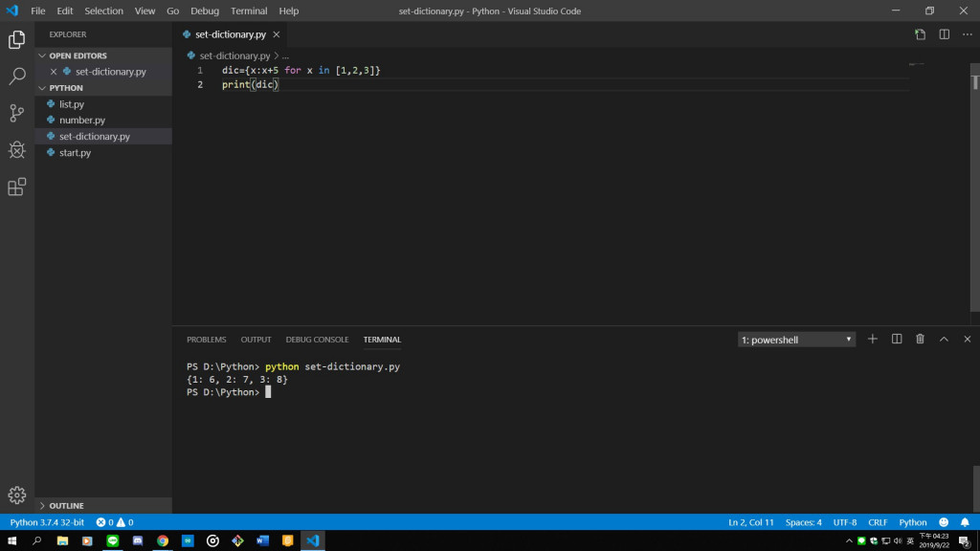Open the Source Control view
The height and width of the screenshot is (551, 980).
(17, 113)
